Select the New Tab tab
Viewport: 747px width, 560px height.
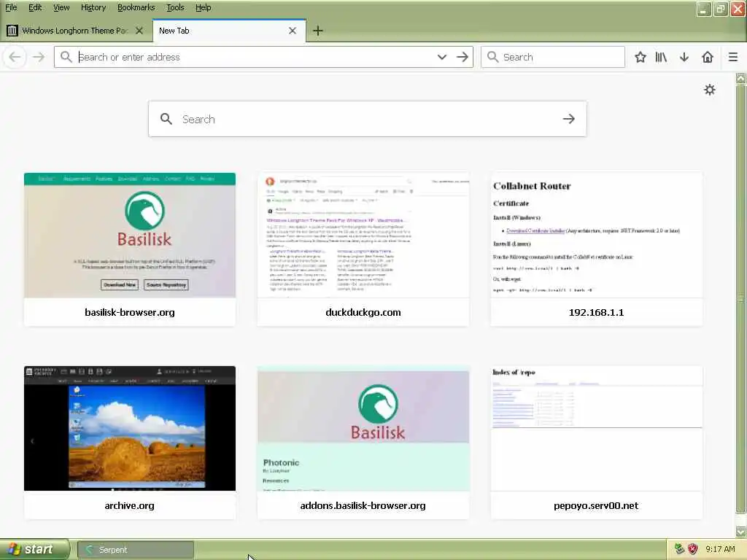229,31
